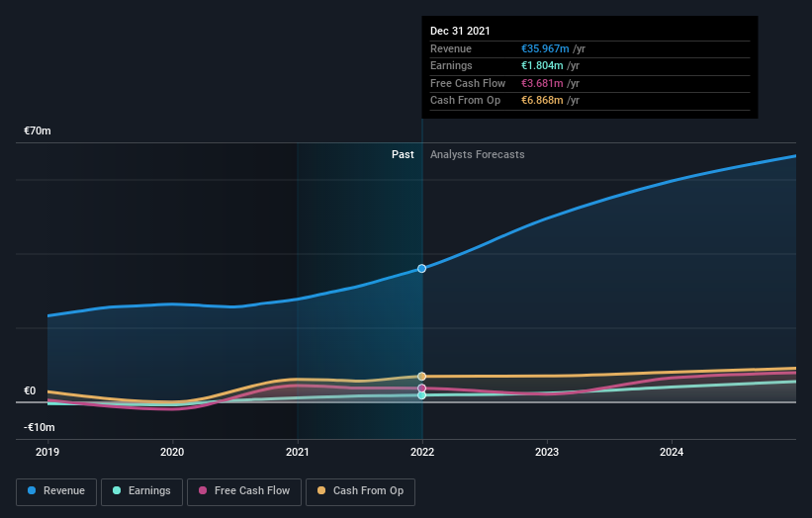Click the Dec 31 2021 tooltip date

point(460,31)
